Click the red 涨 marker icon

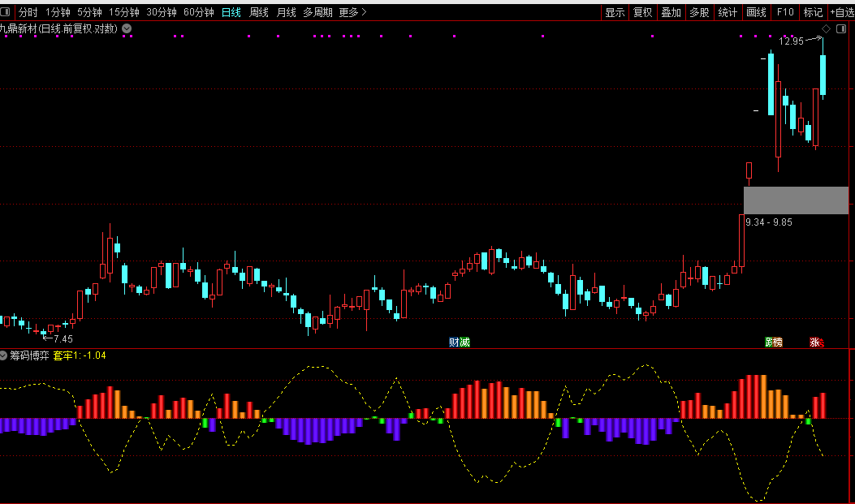click(x=816, y=342)
